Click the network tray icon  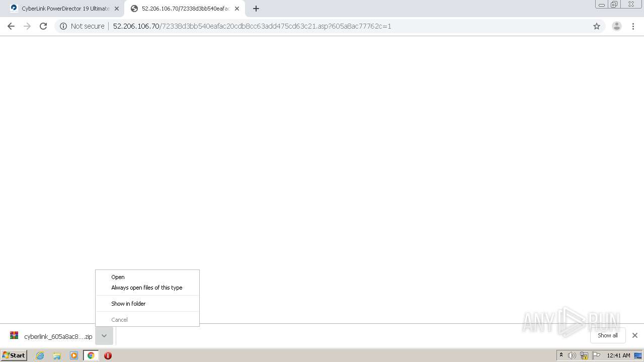click(x=584, y=355)
